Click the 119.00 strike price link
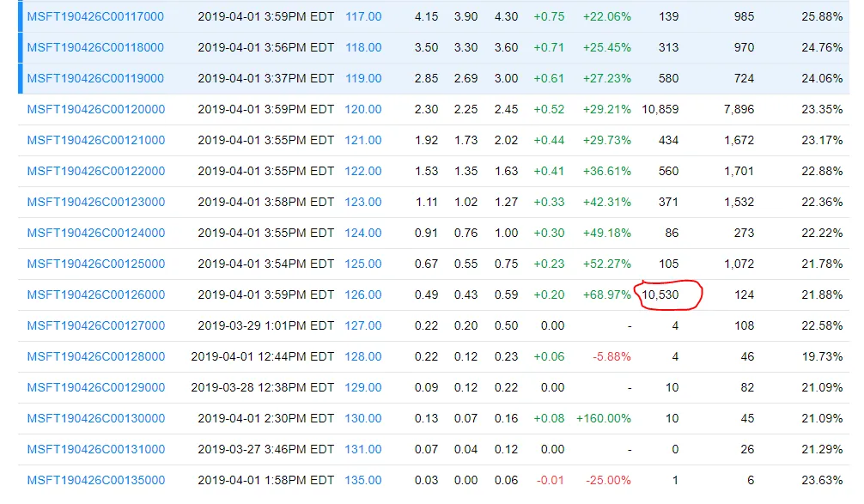This screenshot has height=504, width=864. click(363, 78)
